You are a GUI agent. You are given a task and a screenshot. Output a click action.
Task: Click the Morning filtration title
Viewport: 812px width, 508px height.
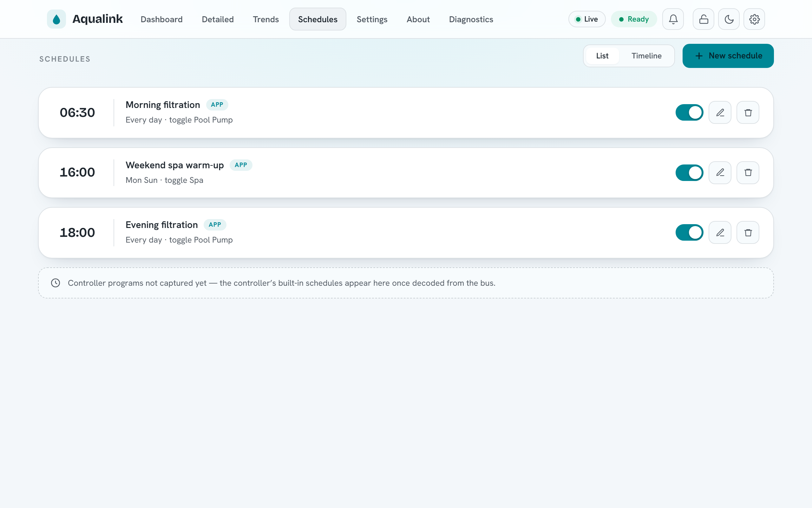pos(163,105)
